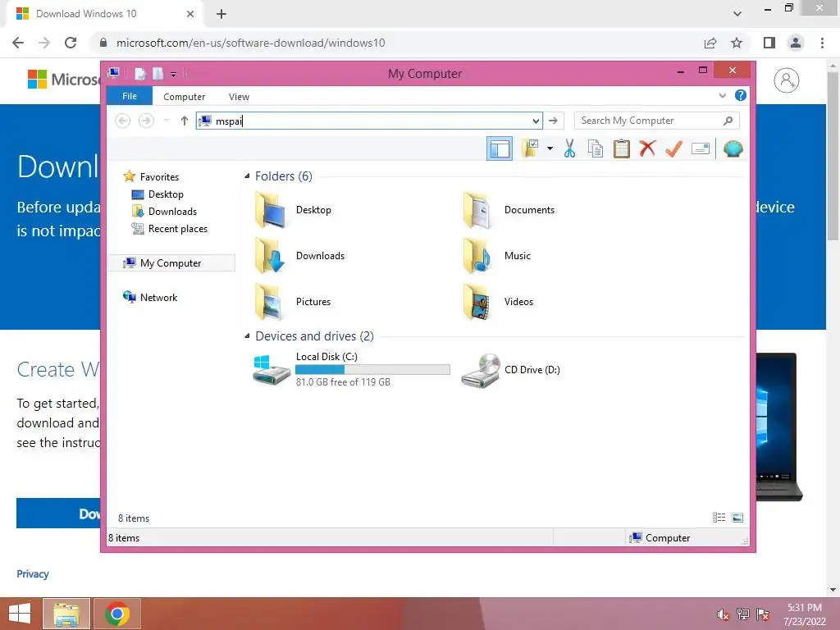Click the Up one level arrow

185,121
